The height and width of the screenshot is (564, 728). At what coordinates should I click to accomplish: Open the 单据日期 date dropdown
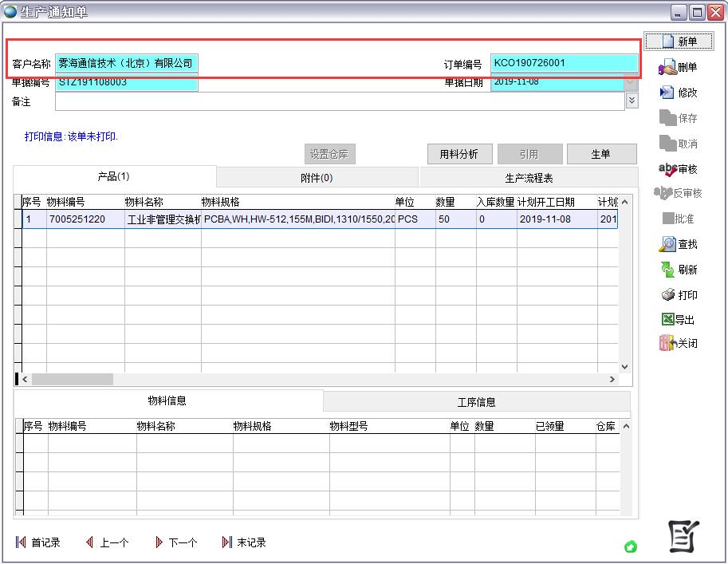[x=631, y=82]
